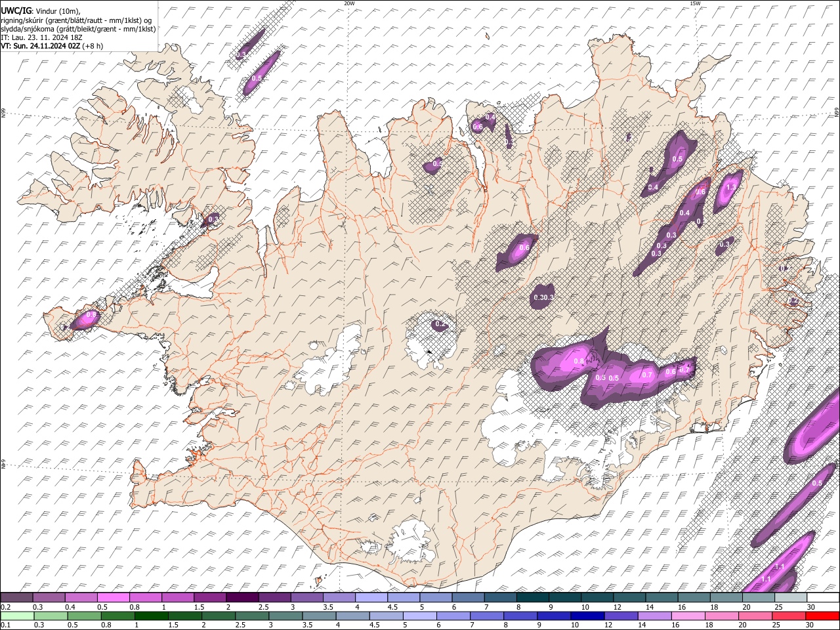Click the 'VT: Sun. 24.11.2024 02Z' valid time
Screen dimensions: 840x630
(x=41, y=46)
